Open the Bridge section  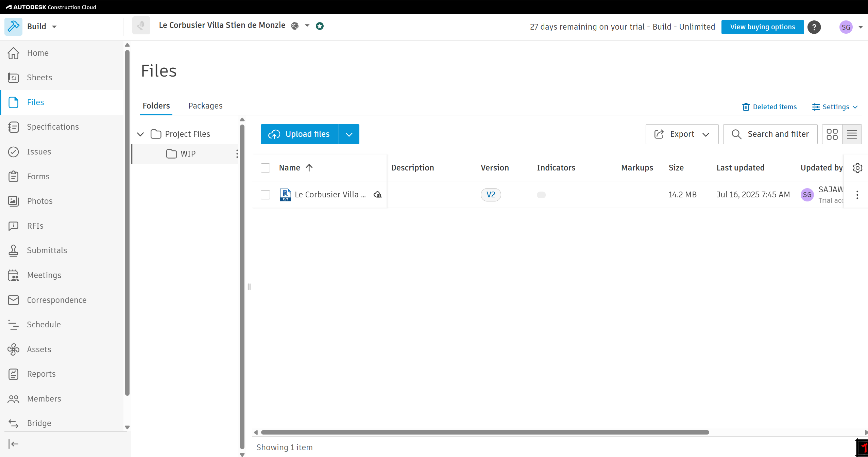pyautogui.click(x=62, y=423)
